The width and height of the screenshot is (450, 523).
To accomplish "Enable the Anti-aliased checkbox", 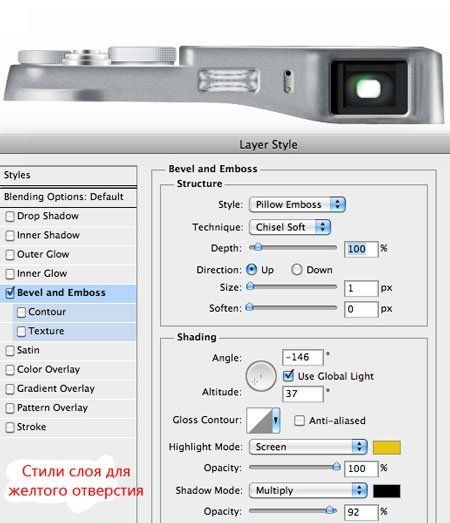I will pyautogui.click(x=299, y=421).
